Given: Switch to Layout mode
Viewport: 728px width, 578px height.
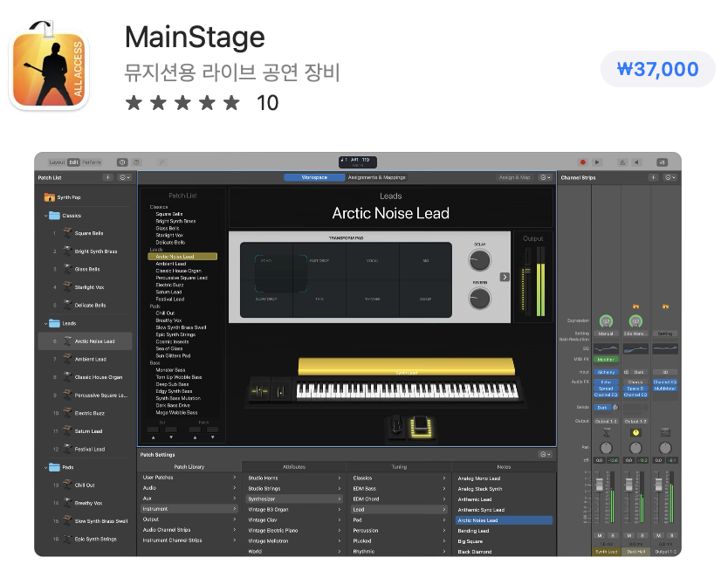Looking at the screenshot, I should click(57, 162).
